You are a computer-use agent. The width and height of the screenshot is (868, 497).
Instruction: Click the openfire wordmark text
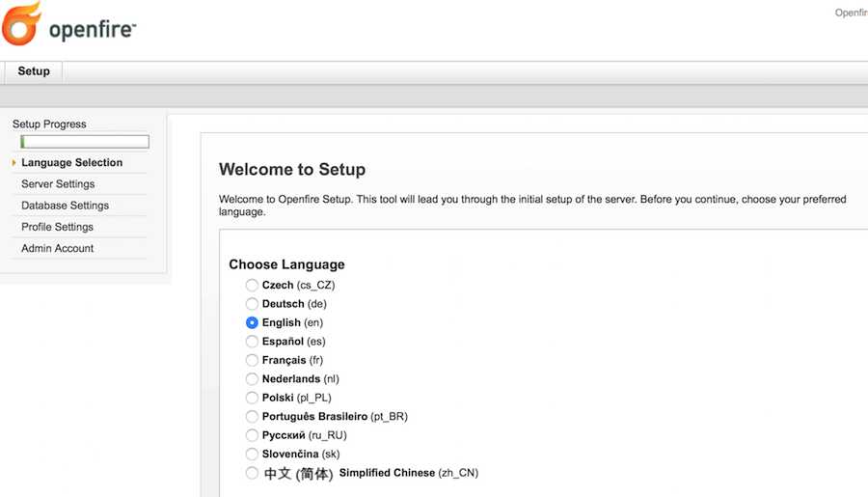tap(93, 30)
